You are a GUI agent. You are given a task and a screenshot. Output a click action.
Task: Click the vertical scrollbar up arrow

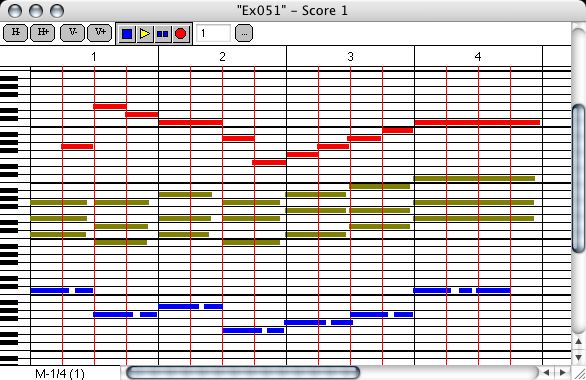click(x=579, y=341)
